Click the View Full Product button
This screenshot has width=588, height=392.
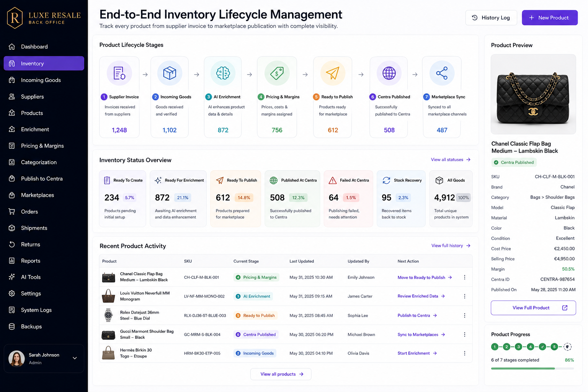click(533, 308)
